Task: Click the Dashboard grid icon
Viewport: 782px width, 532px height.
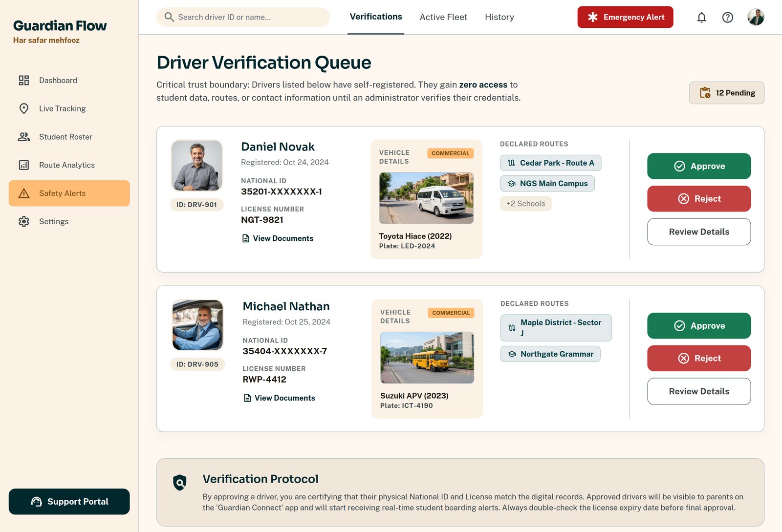Action: pyautogui.click(x=24, y=80)
